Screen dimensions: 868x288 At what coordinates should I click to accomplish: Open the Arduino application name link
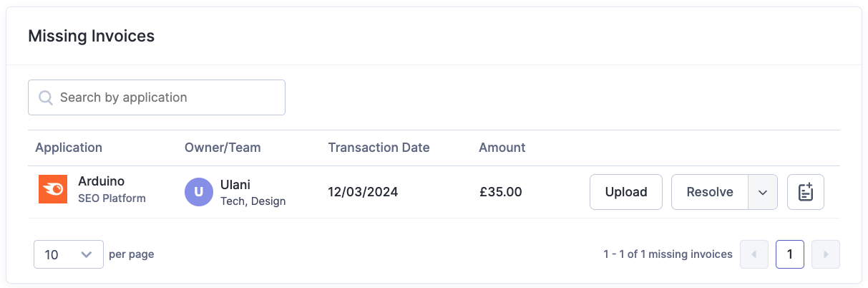(x=101, y=181)
